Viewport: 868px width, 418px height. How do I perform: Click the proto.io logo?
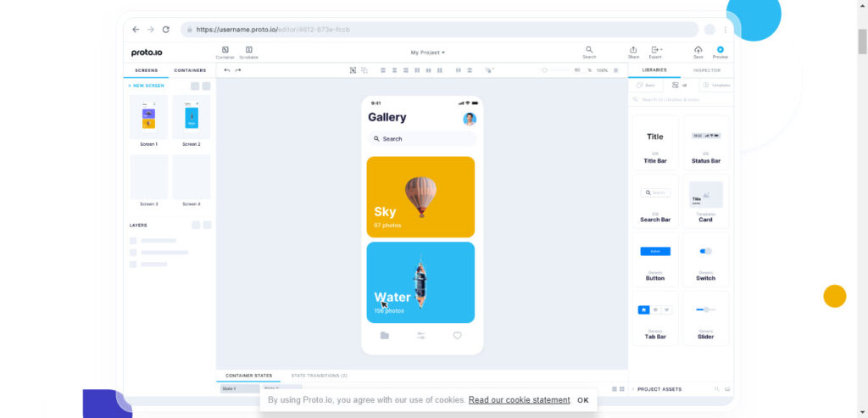coord(147,53)
